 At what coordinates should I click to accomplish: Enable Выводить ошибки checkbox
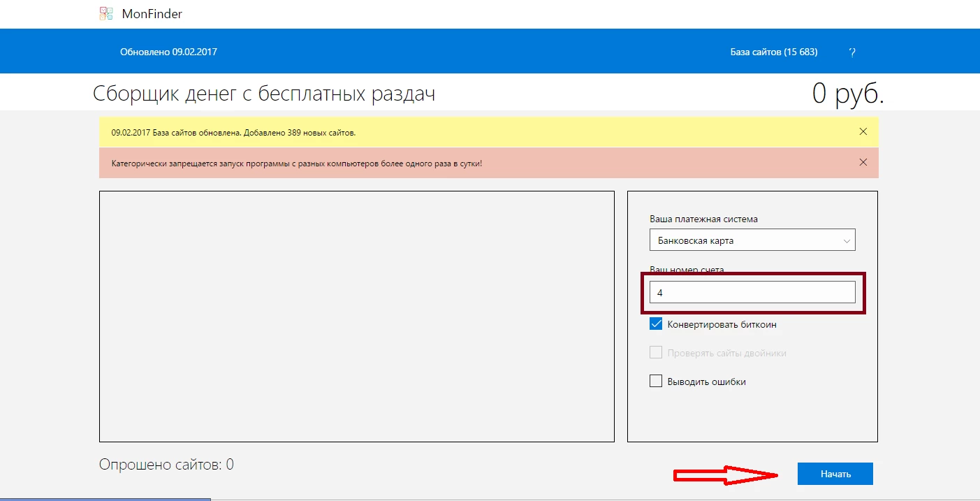pyautogui.click(x=656, y=382)
